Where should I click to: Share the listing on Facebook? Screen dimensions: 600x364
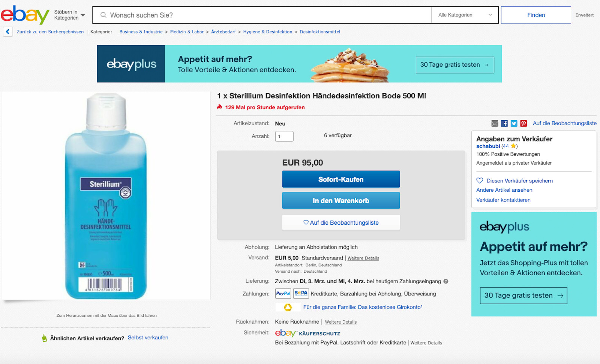504,124
